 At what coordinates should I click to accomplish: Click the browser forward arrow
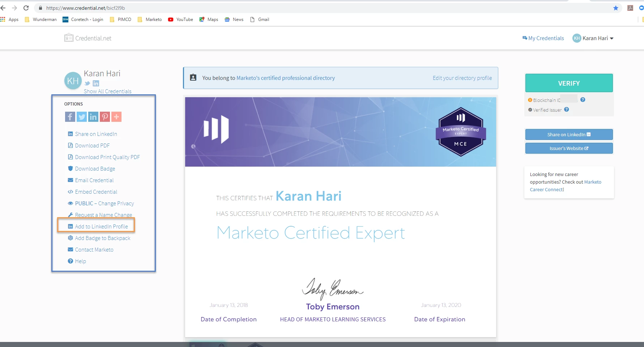(x=14, y=8)
